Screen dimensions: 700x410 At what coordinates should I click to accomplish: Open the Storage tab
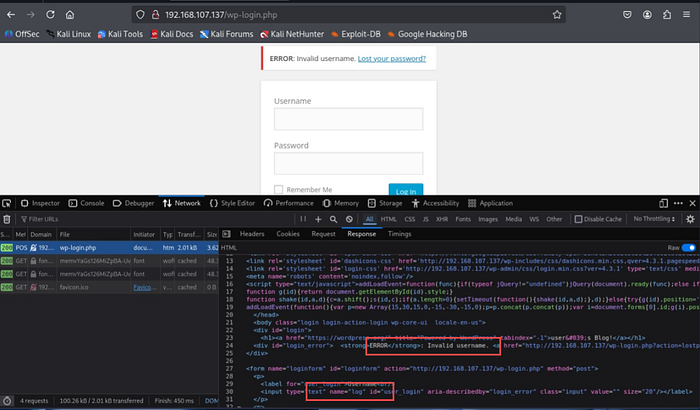click(x=385, y=203)
